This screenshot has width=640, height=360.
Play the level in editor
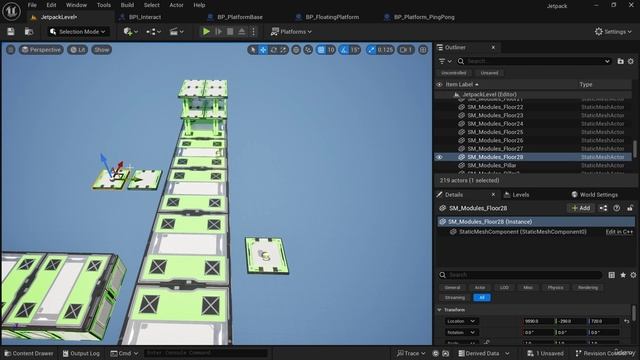pyautogui.click(x=207, y=31)
